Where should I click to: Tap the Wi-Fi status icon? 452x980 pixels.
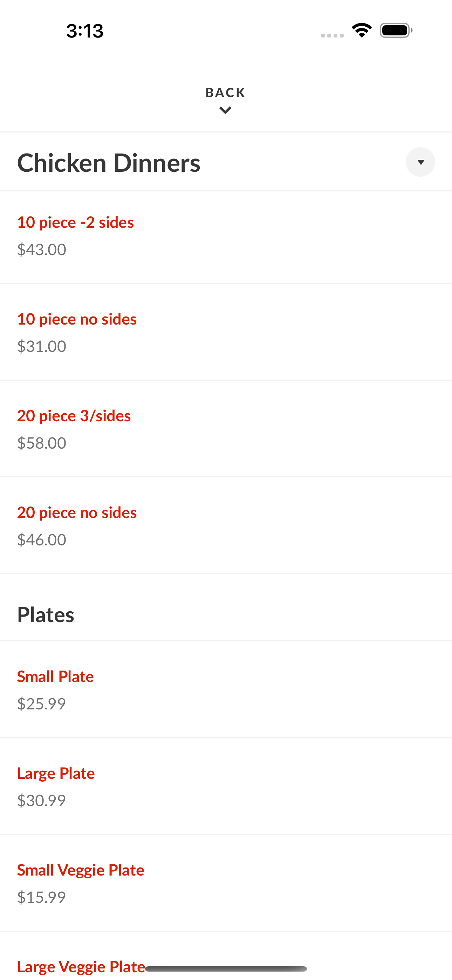362,30
